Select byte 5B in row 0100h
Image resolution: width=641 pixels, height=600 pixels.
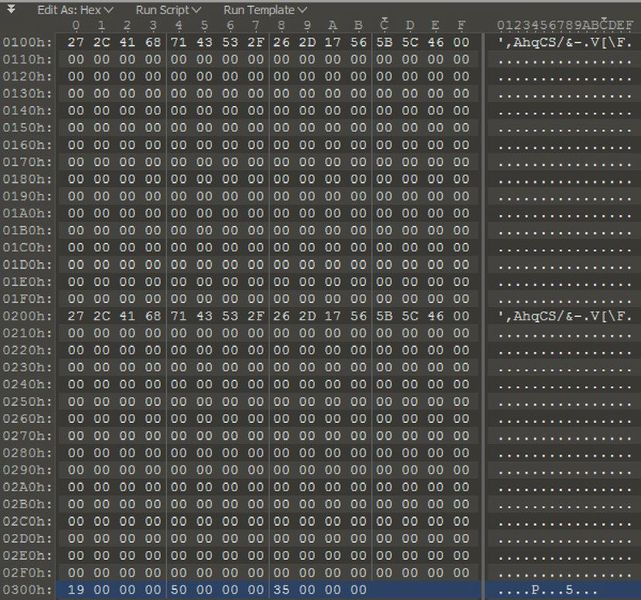(384, 42)
